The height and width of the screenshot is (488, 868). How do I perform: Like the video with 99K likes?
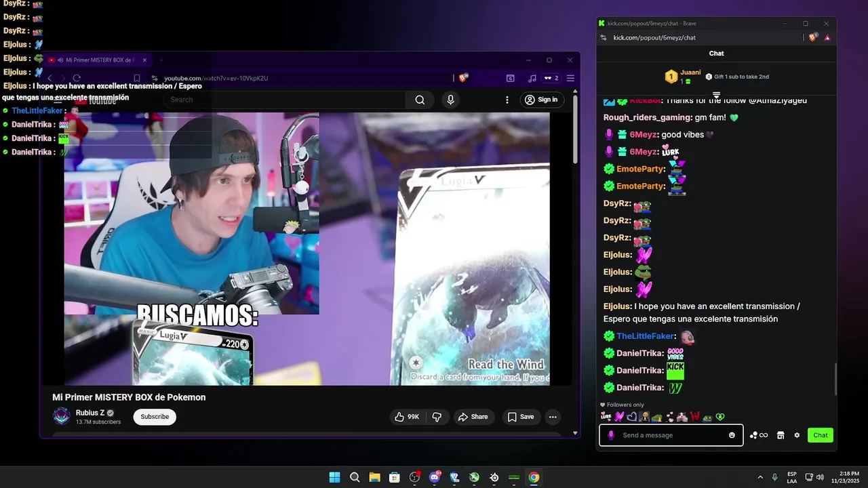[407, 417]
